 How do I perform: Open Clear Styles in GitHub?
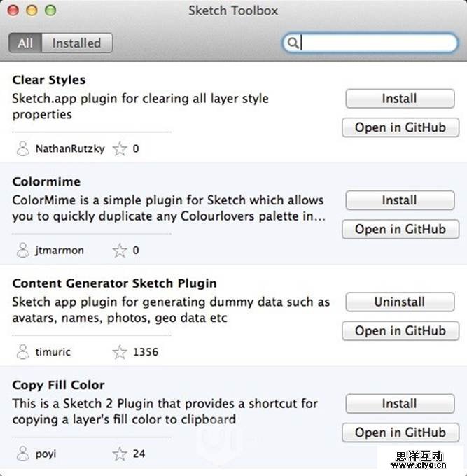point(400,127)
